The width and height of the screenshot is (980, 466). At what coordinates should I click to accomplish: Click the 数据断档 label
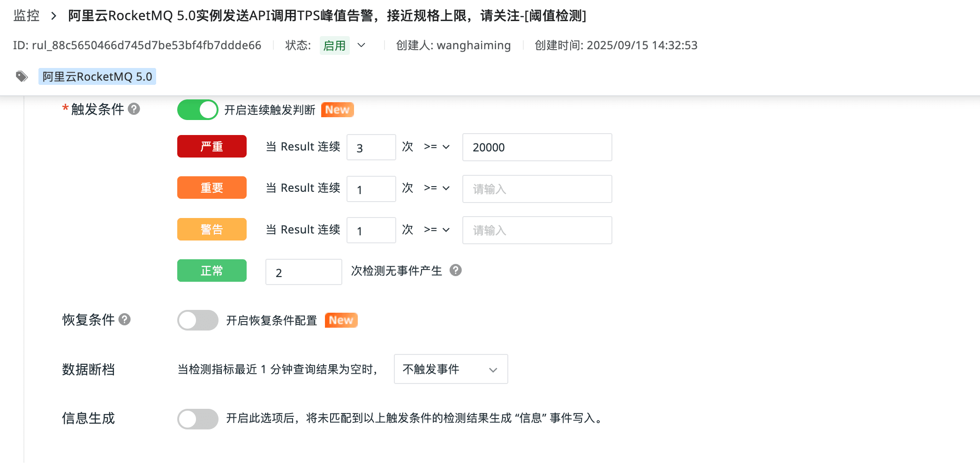click(88, 369)
